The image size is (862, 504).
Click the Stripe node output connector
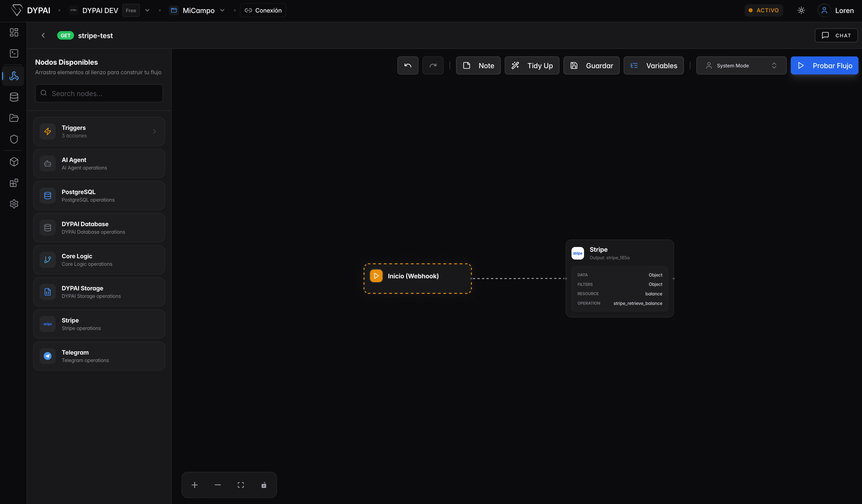click(x=674, y=278)
